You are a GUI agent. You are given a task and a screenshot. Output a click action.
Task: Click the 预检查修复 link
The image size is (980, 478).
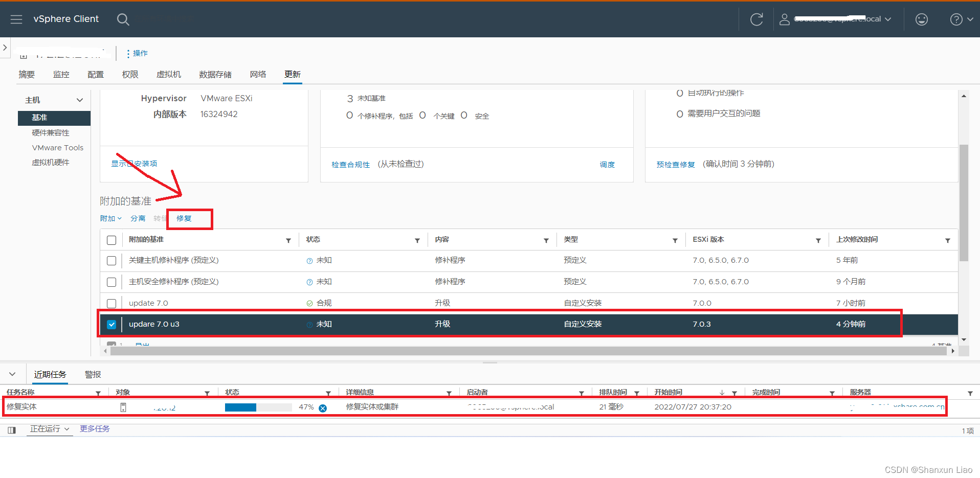point(676,165)
